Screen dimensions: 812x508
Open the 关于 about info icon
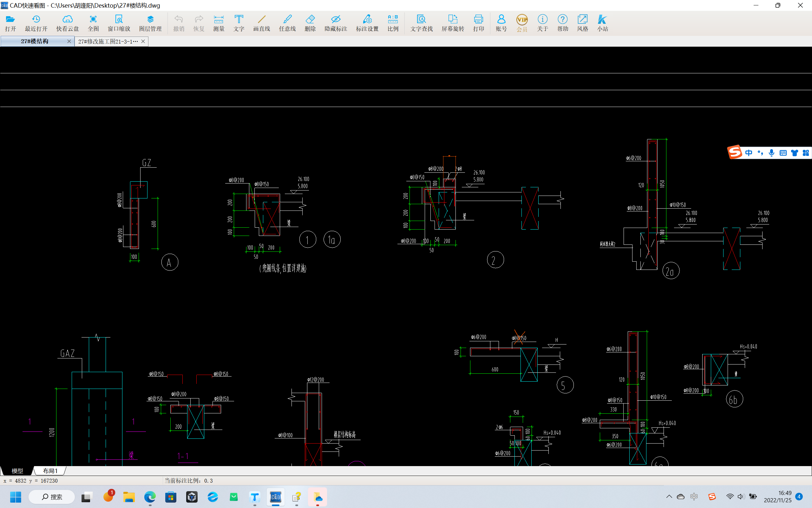(542, 23)
